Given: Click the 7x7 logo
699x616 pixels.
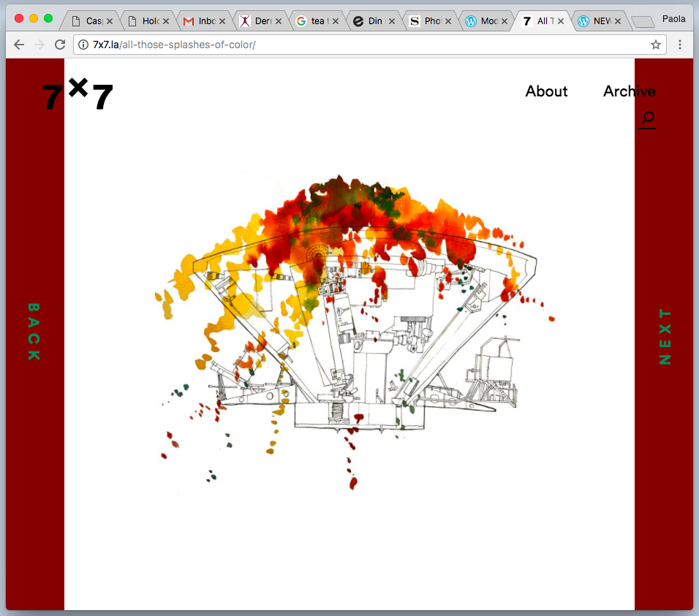Looking at the screenshot, I should tap(78, 96).
